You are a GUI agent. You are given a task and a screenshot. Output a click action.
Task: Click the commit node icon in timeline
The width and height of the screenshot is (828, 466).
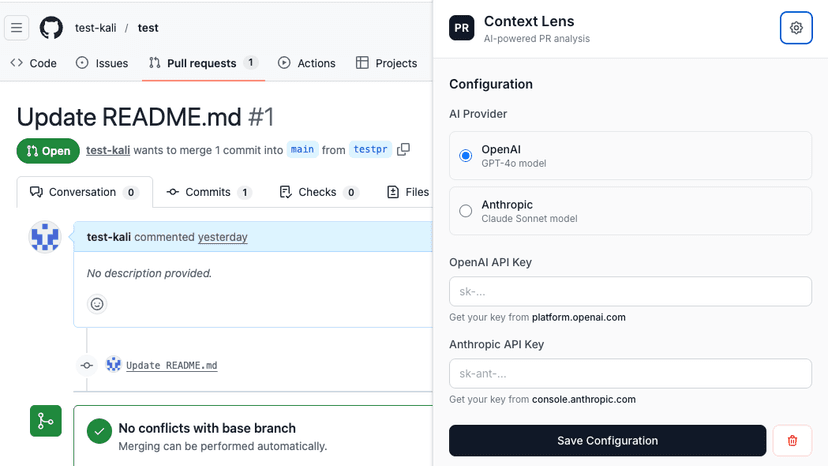point(87,365)
